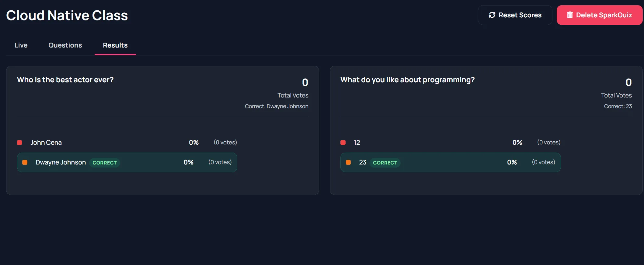Click the orange swatch beside answer 23
This screenshot has width=644, height=265.
348,162
